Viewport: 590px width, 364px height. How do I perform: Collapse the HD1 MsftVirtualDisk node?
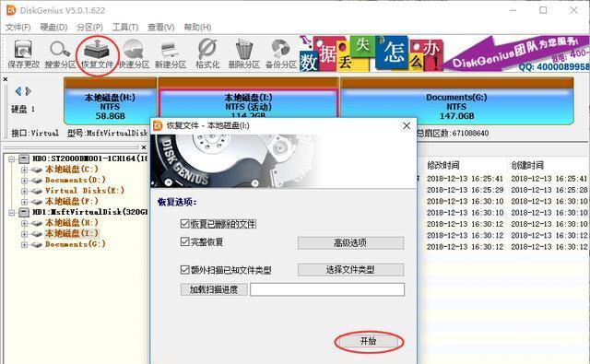12,213
